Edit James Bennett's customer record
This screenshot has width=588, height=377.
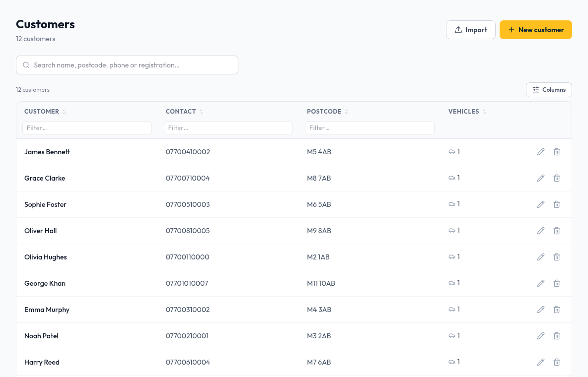click(540, 152)
